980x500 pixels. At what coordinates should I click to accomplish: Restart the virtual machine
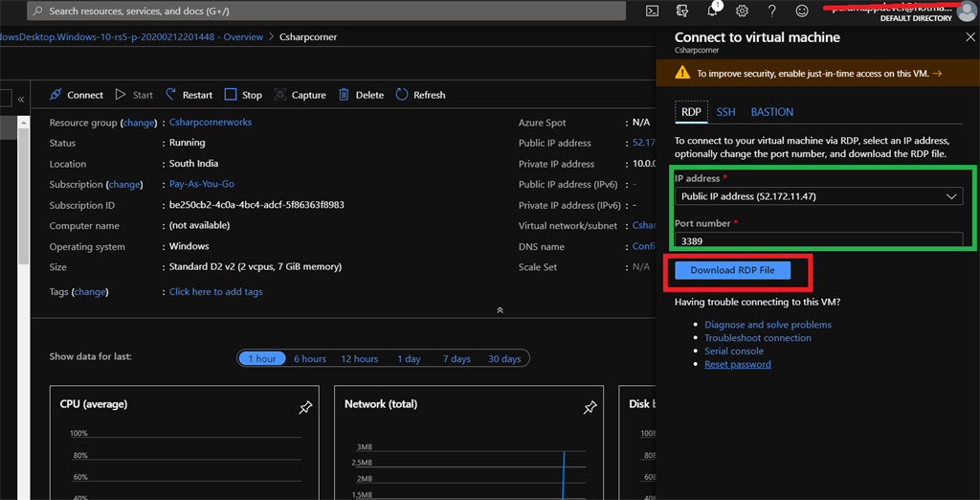[x=189, y=95]
